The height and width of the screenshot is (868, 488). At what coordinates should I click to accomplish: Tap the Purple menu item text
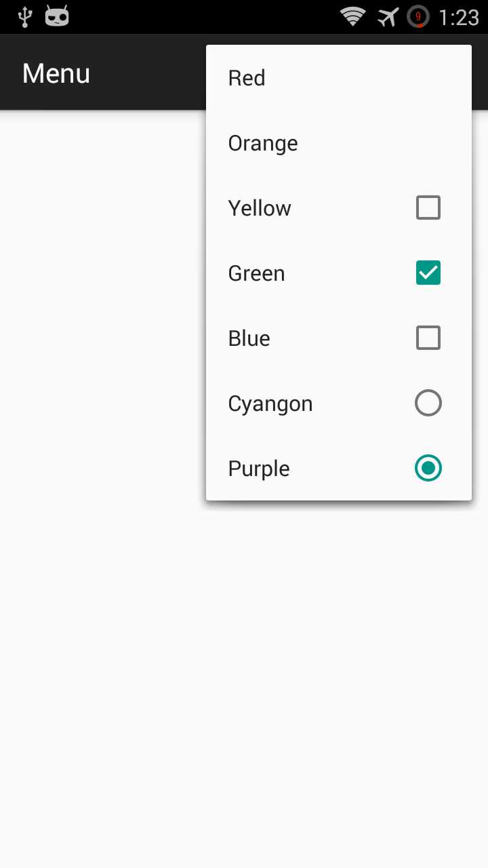259,469
